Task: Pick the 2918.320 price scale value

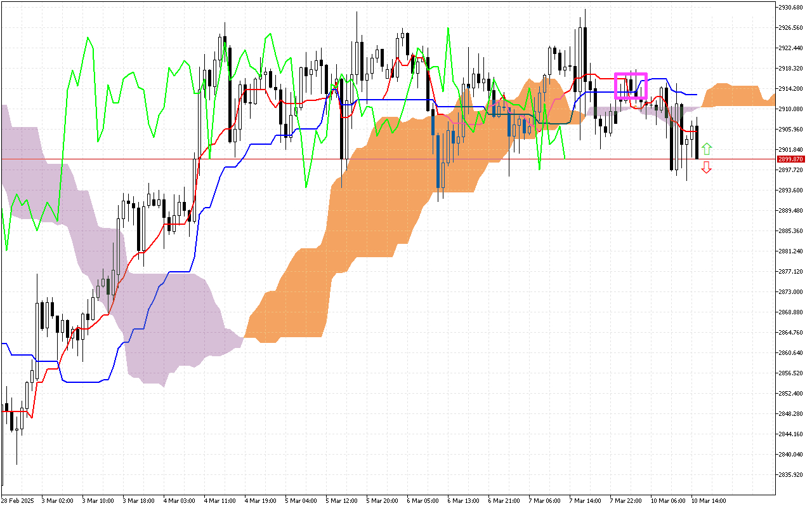Action: pyautogui.click(x=791, y=68)
